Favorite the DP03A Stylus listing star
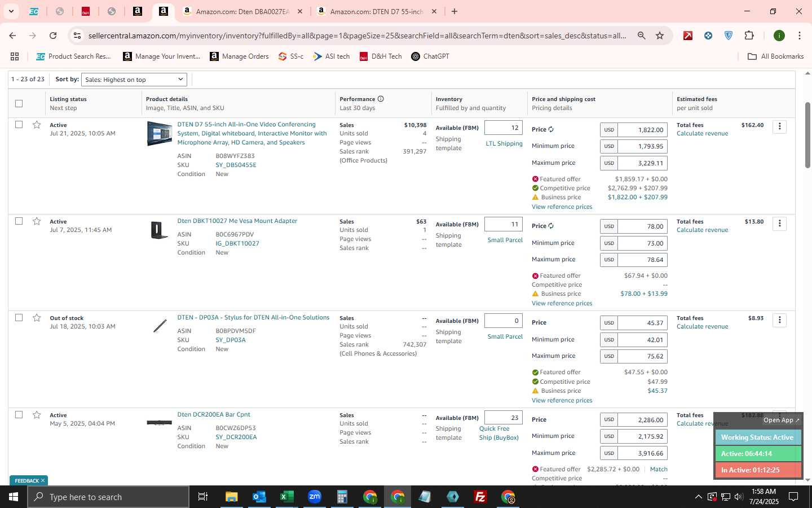The width and height of the screenshot is (812, 508). pyautogui.click(x=37, y=318)
